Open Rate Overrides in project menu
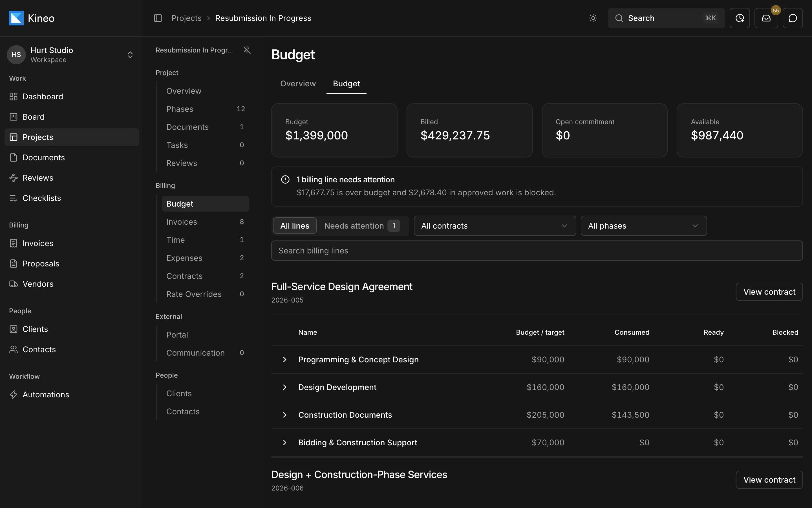Screen dimensions: 812x508 [x=205, y=294]
